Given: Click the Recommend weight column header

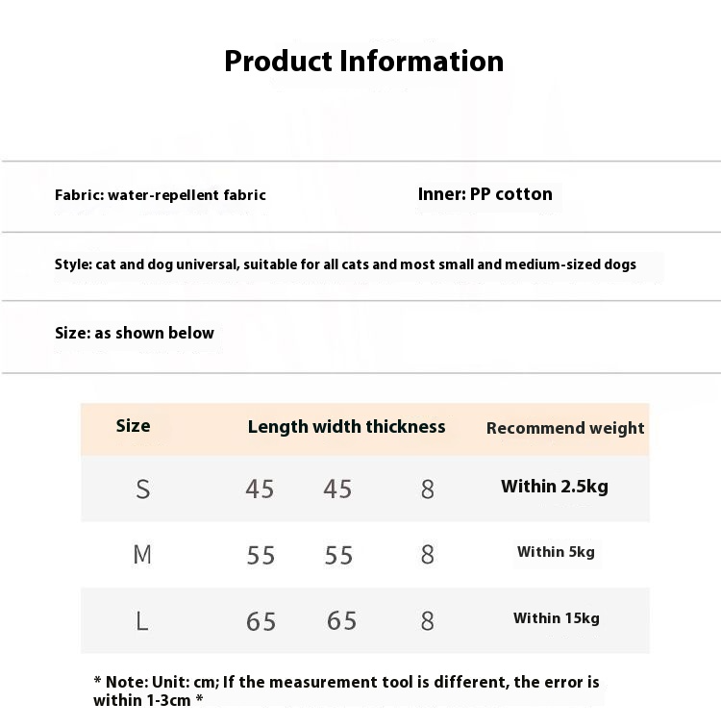Looking at the screenshot, I should coord(565,428).
